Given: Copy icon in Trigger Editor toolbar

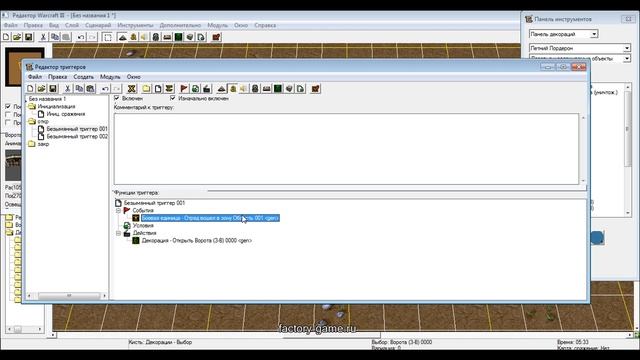Looking at the screenshot, I should point(79,89).
